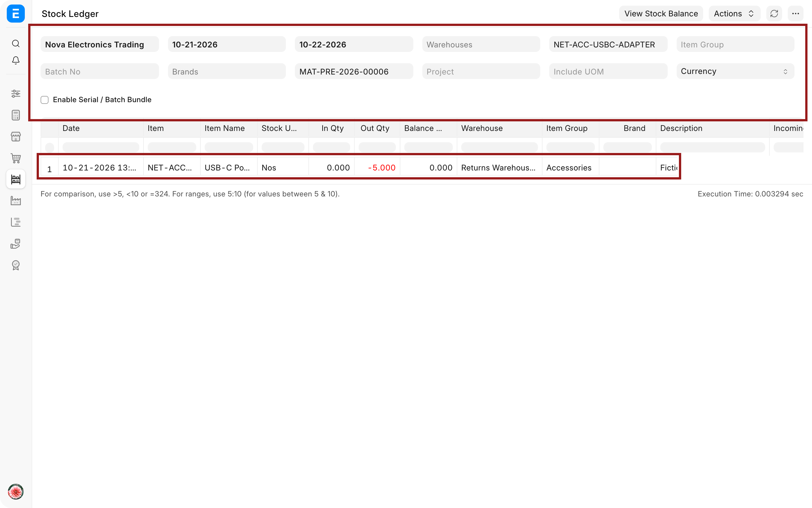Click the Out Qty column header

point(377,128)
